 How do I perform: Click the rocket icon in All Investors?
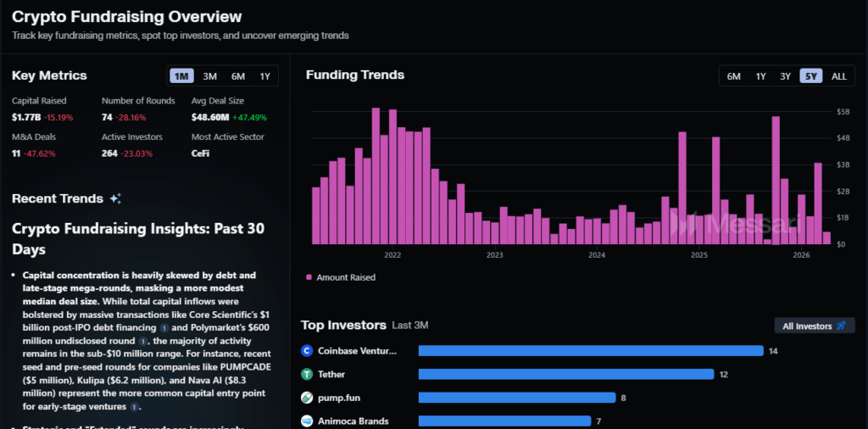841,326
